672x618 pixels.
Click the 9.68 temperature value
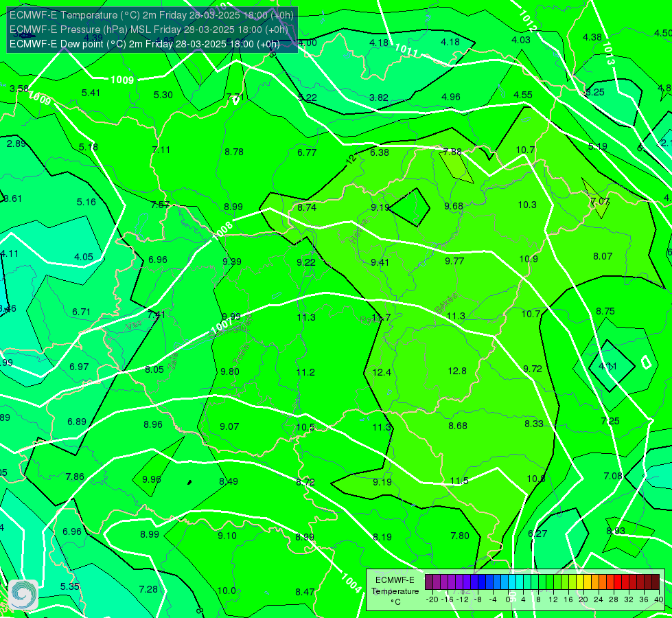tap(454, 206)
